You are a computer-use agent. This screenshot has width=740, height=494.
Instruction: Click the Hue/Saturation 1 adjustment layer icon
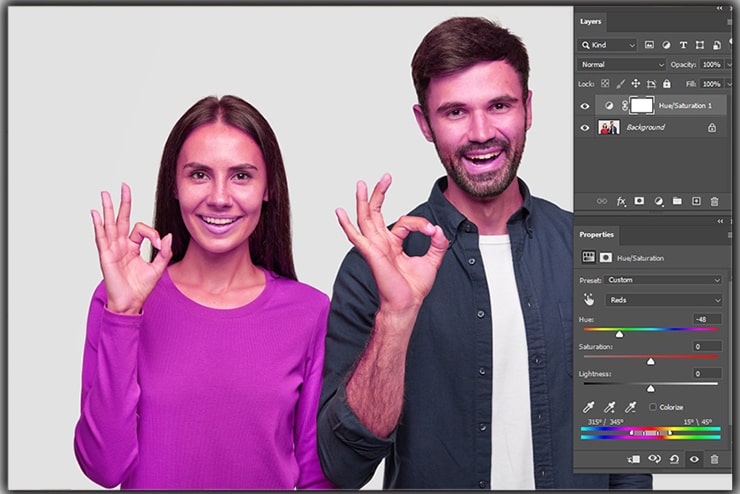(609, 106)
